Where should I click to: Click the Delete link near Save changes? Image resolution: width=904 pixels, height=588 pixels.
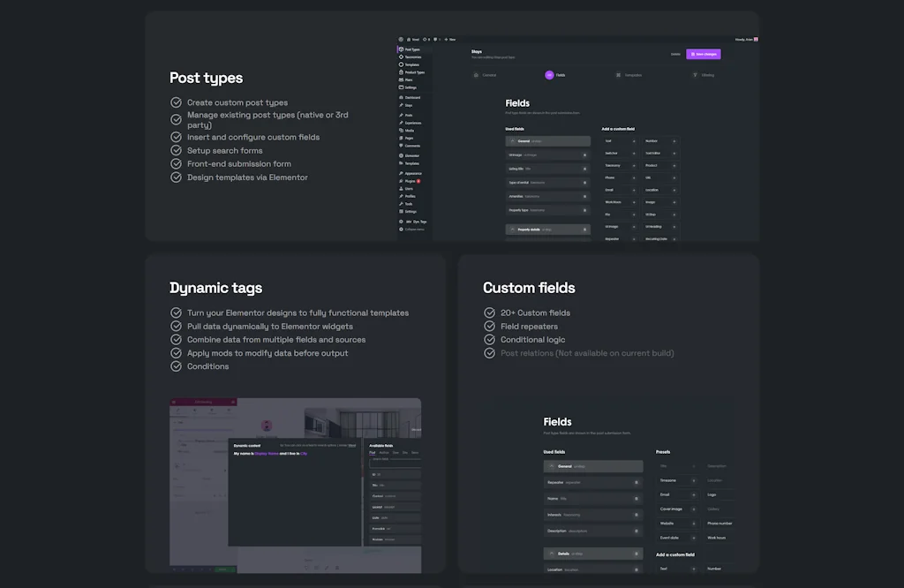pos(675,54)
